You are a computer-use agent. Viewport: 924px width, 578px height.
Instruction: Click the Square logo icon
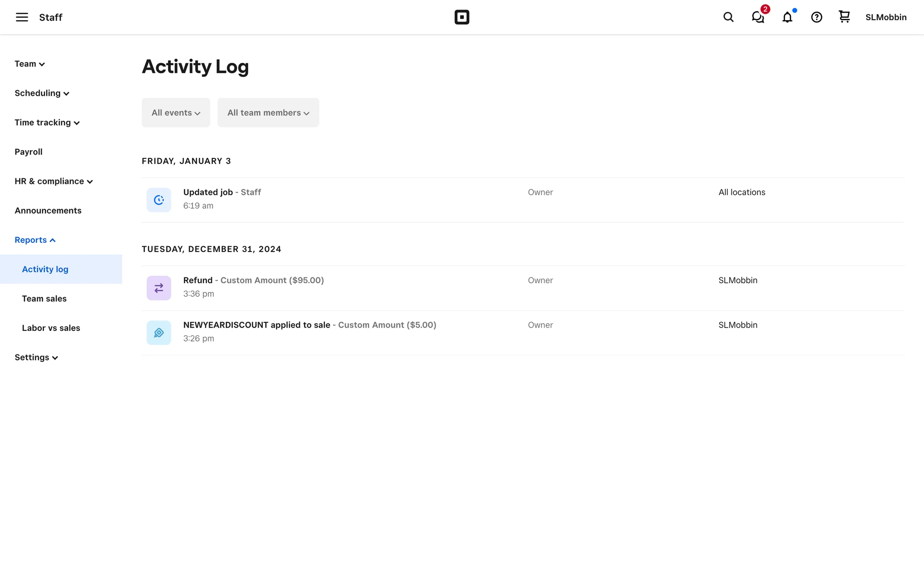pyautogui.click(x=462, y=17)
